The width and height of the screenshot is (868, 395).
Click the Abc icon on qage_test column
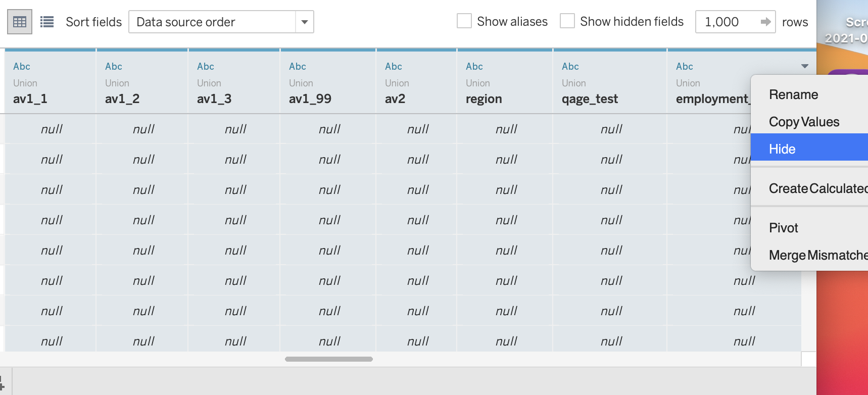570,66
